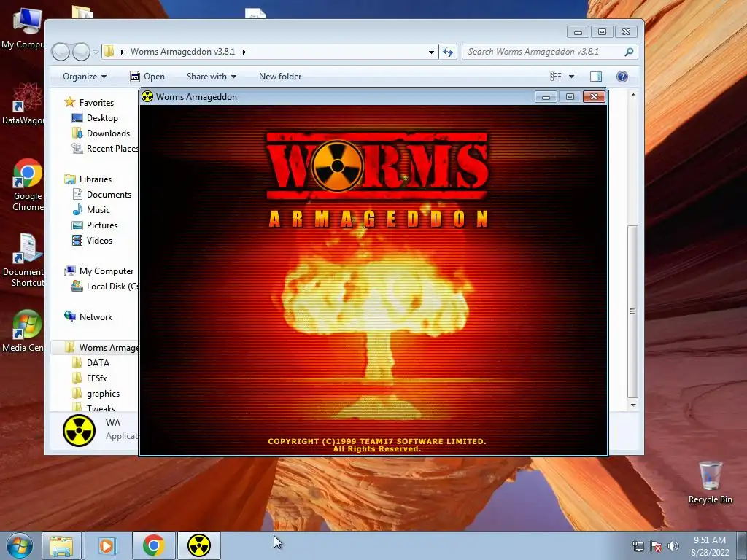Click the Open button in Explorer toolbar

(x=147, y=76)
